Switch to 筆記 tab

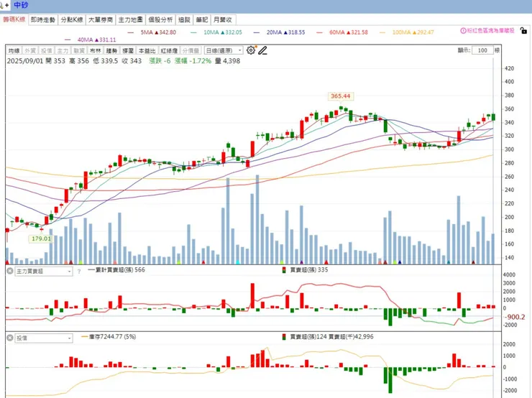click(202, 19)
